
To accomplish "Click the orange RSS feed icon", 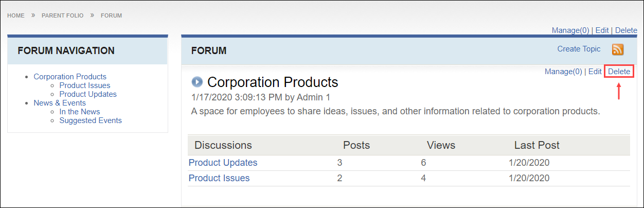I will coord(617,49).
